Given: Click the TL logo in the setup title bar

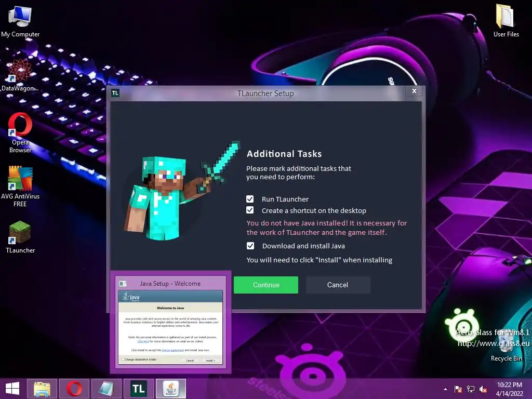Looking at the screenshot, I should (115, 93).
